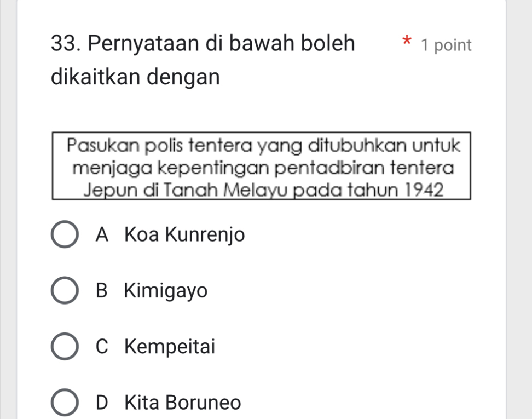Screen dimensions: 532x419
Task: Click the letter B option label
Action: point(101,290)
